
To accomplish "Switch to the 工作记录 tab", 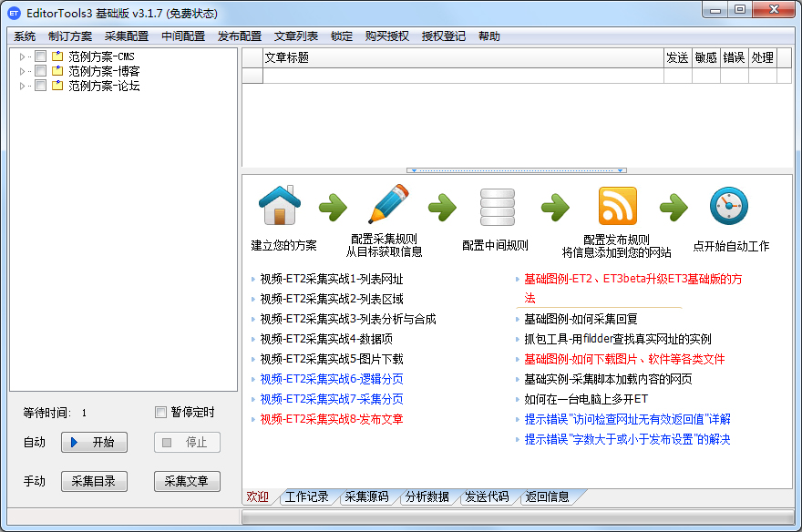I will pyautogui.click(x=307, y=496).
